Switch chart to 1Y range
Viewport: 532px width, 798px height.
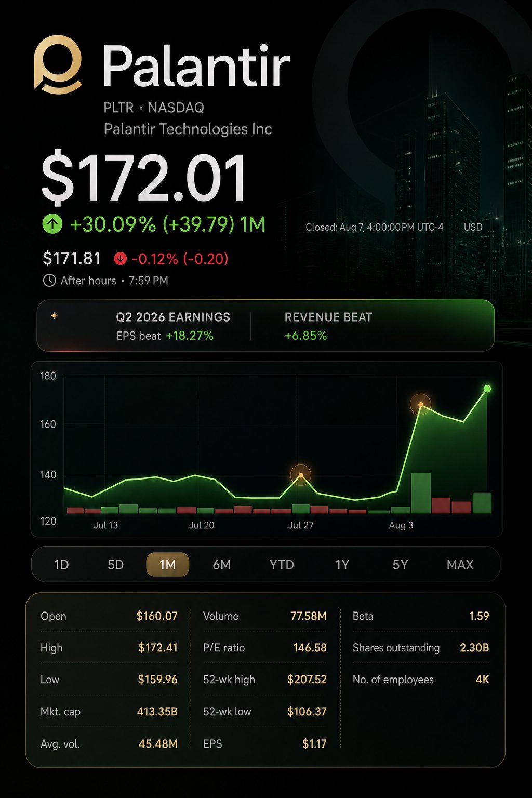[x=342, y=565]
